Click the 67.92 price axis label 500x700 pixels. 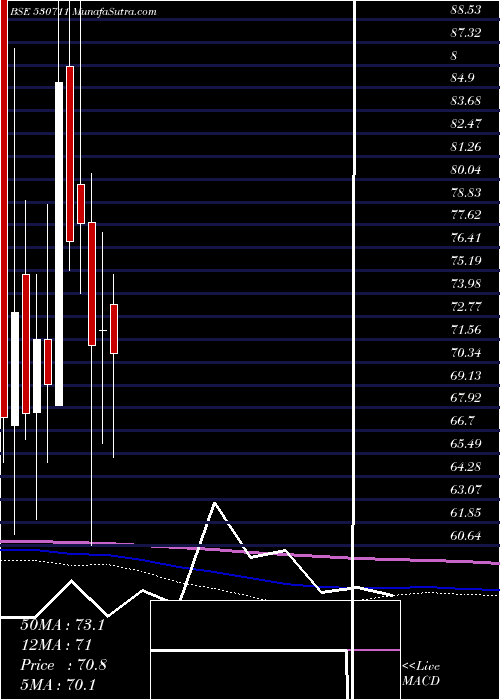[466, 398]
